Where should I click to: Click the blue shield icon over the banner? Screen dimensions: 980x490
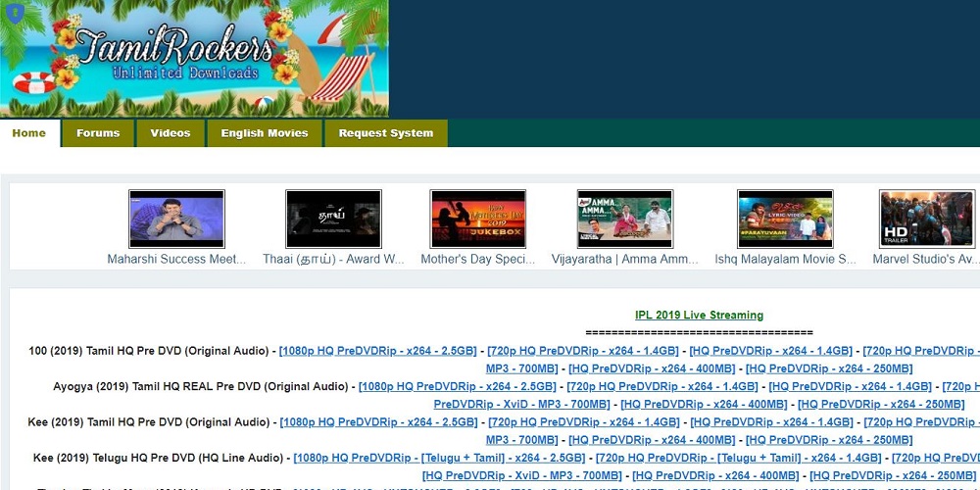click(14, 14)
